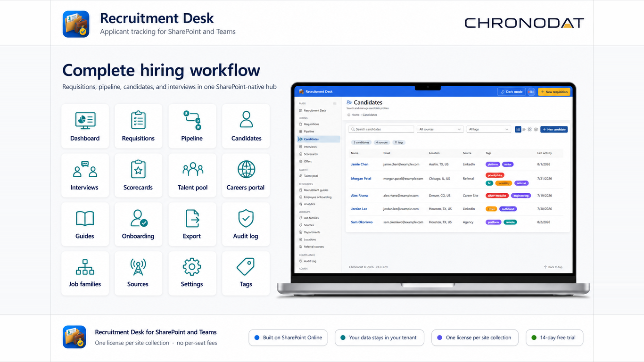644x362 pixels.
Task: Click the New candidate button
Action: point(554,129)
